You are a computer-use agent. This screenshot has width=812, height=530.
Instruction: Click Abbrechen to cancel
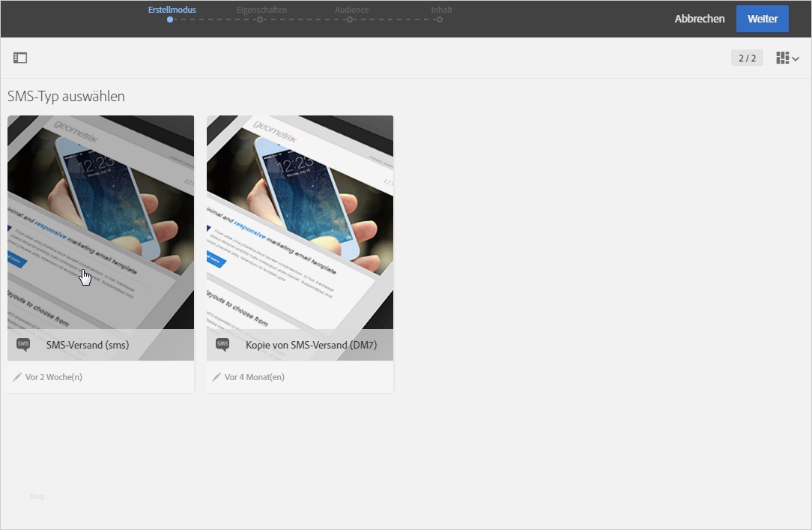tap(699, 19)
